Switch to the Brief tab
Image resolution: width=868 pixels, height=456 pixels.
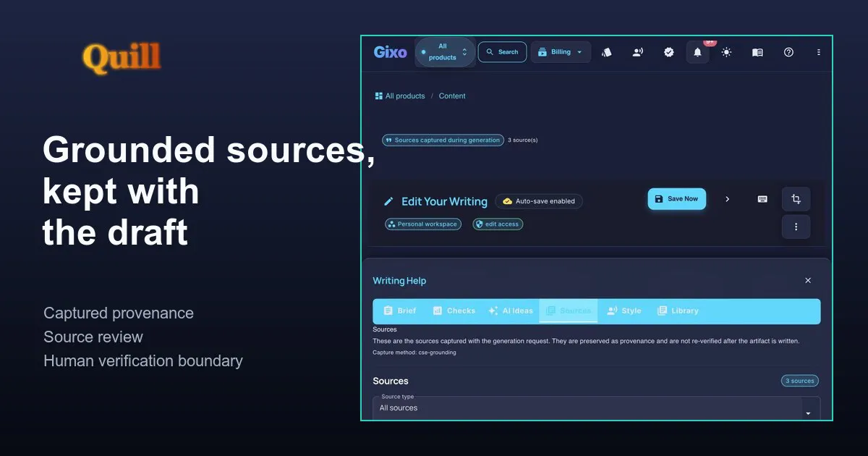pyautogui.click(x=399, y=311)
